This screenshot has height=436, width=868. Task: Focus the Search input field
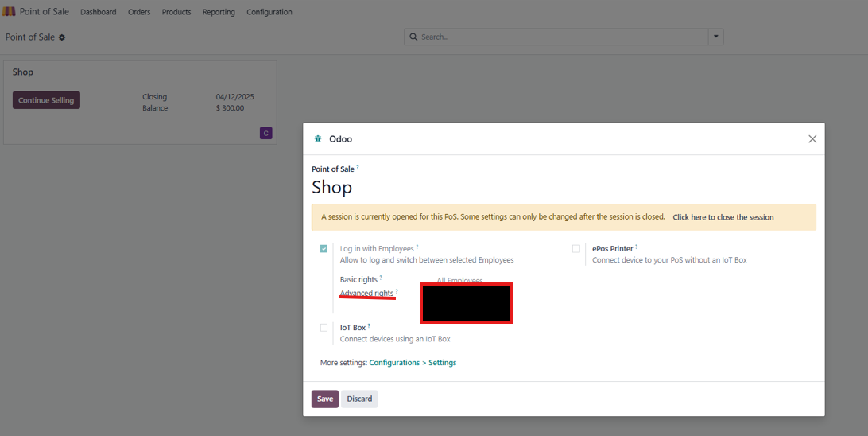[564, 37]
